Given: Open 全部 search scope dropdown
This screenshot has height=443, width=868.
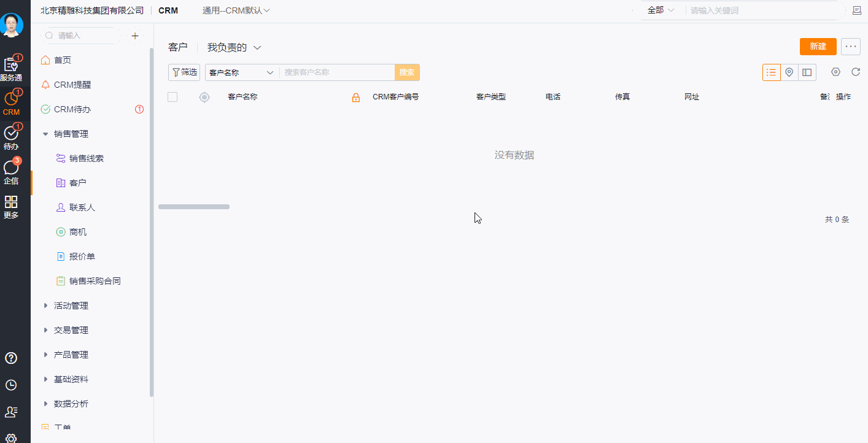Looking at the screenshot, I should click(x=661, y=10).
